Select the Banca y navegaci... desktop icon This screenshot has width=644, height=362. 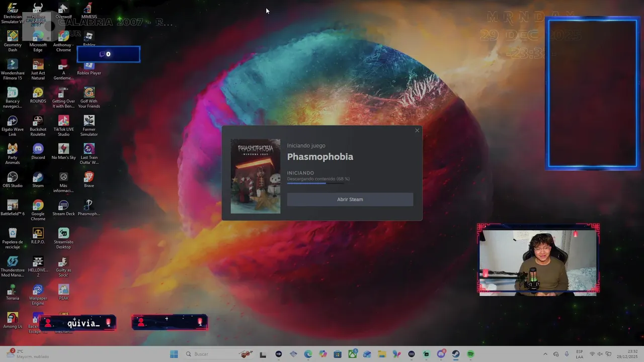(13, 98)
